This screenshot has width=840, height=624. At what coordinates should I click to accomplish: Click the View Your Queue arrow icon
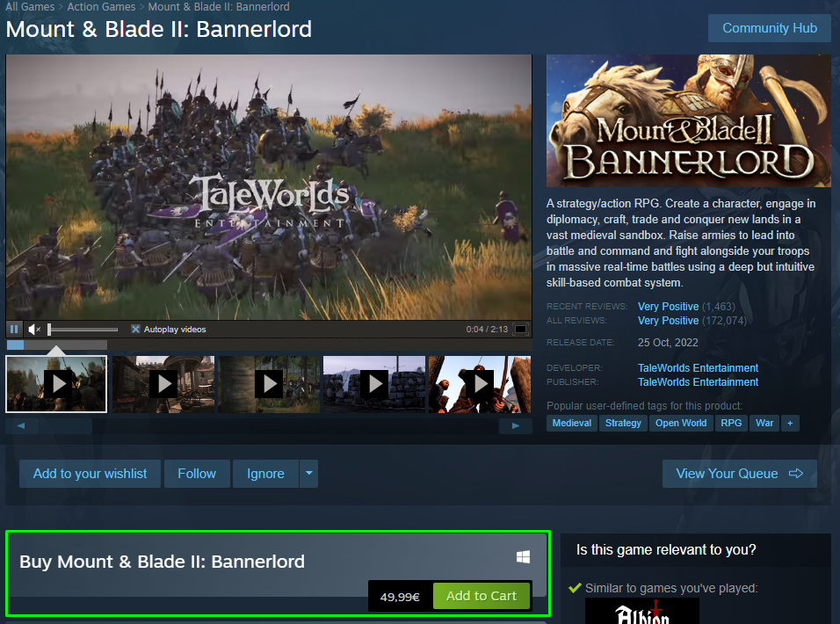(x=795, y=474)
